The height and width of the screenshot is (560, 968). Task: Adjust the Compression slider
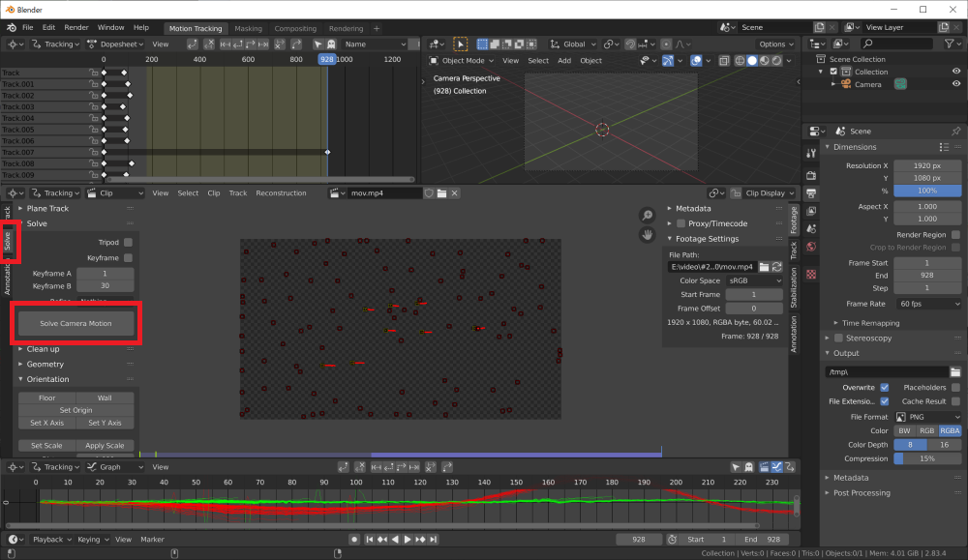pyautogui.click(x=927, y=458)
